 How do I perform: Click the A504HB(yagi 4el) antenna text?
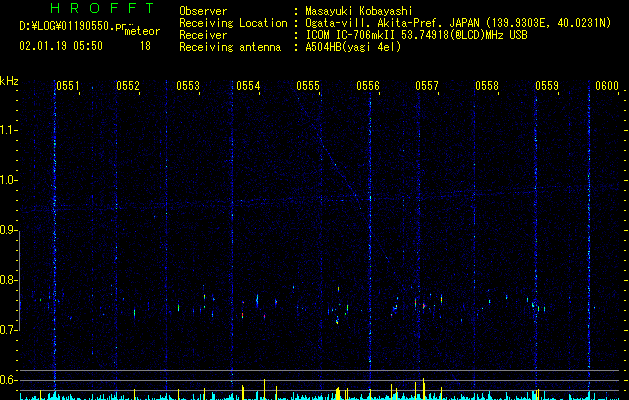click(x=353, y=47)
